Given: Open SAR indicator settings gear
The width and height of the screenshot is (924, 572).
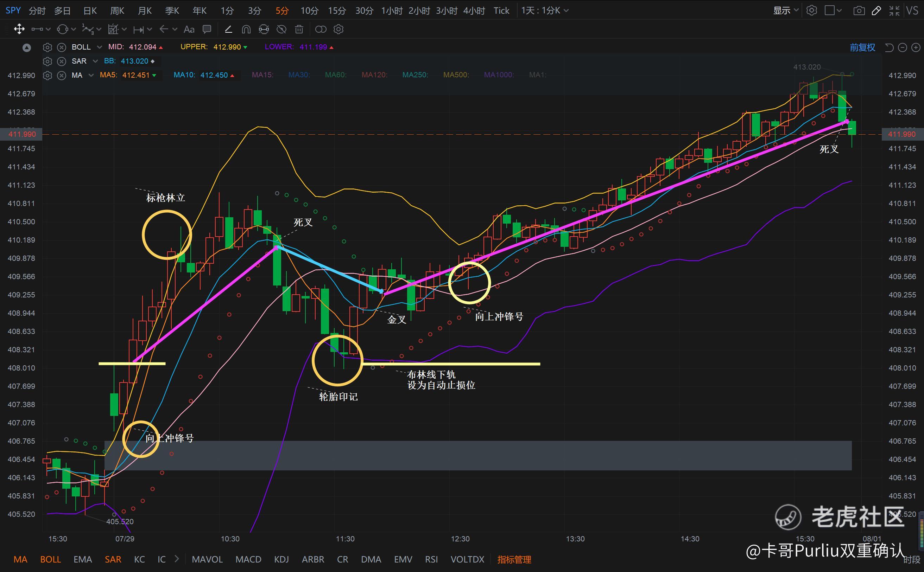Looking at the screenshot, I should pos(47,61).
